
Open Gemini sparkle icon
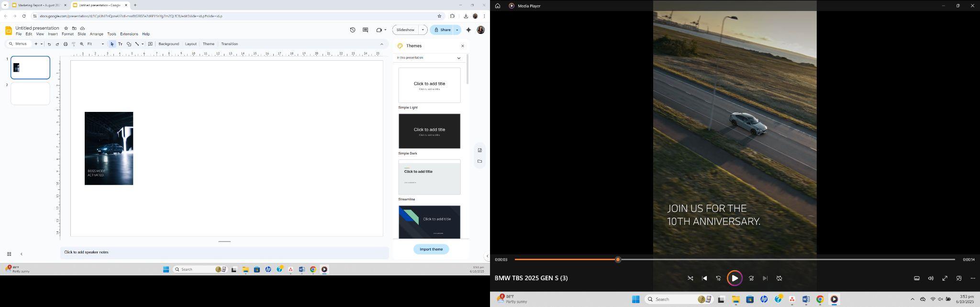tap(468, 30)
